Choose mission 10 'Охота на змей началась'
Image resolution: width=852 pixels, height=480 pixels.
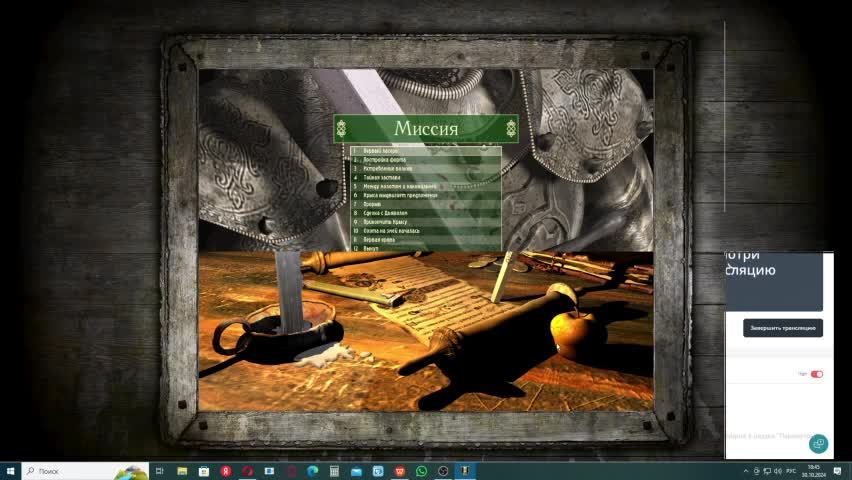tap(426, 230)
